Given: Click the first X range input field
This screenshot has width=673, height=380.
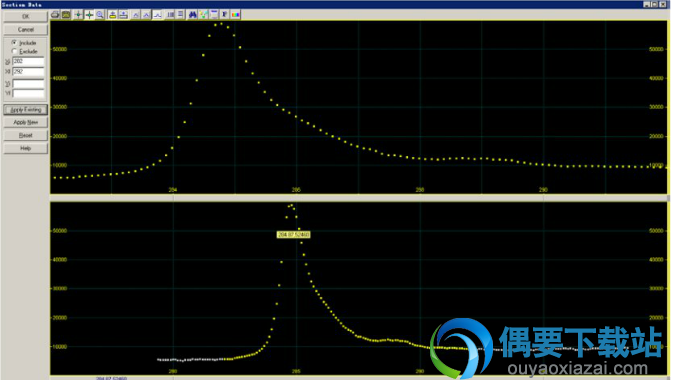Looking at the screenshot, I should coord(28,61).
